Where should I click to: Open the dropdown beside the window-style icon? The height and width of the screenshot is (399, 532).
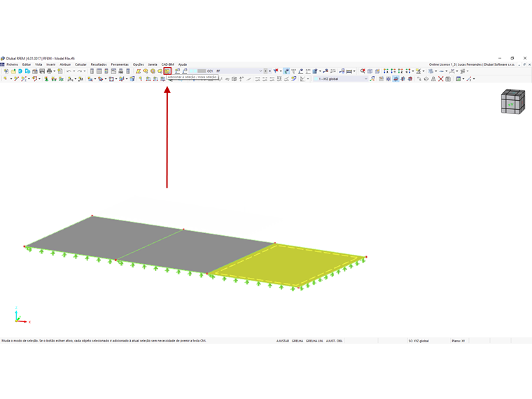463,78
